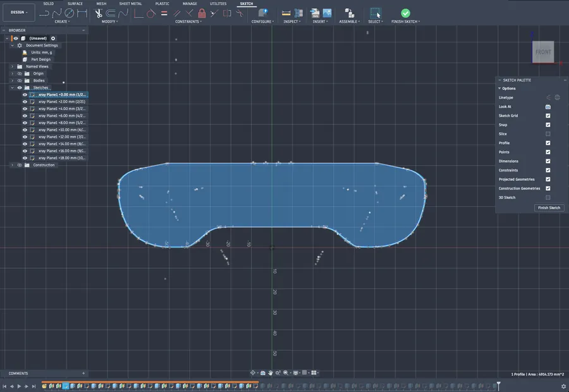Image resolution: width=569 pixels, height=392 pixels.
Task: Apply the Midpoint constraint
Action: click(x=214, y=13)
